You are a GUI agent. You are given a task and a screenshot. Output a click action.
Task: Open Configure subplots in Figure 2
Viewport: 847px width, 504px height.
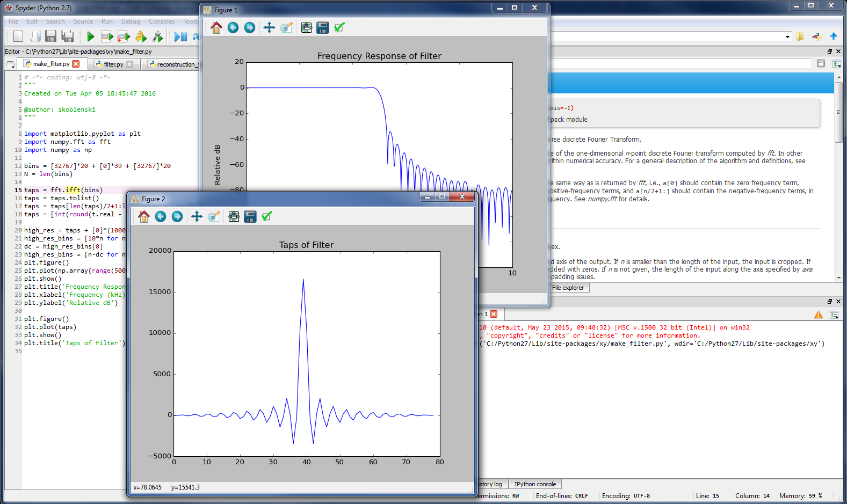click(x=234, y=216)
